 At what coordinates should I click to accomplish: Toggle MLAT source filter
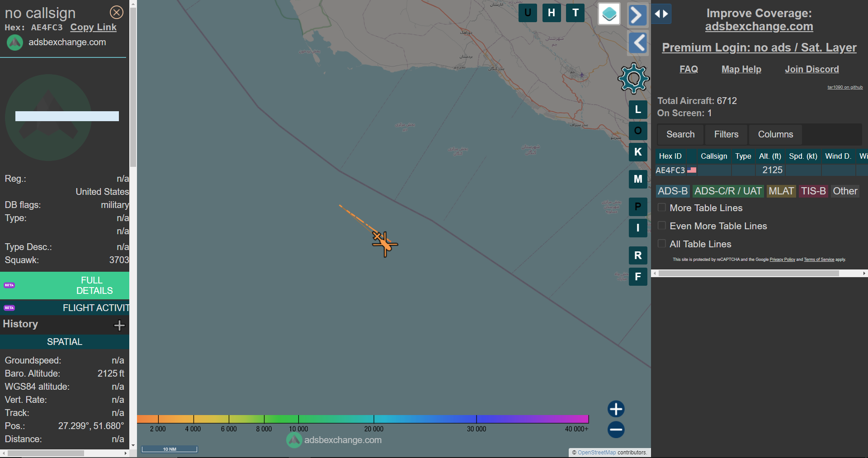[781, 191]
